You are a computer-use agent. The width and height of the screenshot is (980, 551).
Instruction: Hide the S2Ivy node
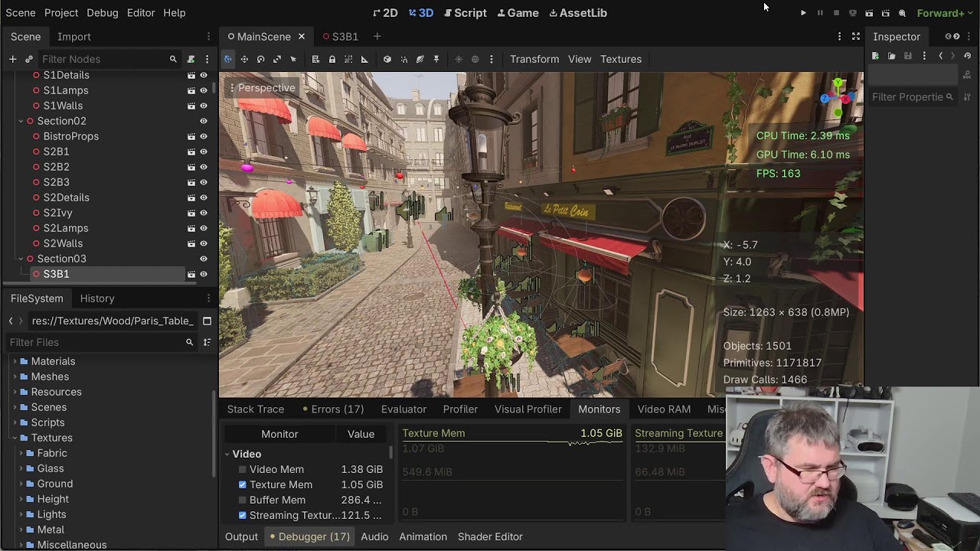click(204, 213)
